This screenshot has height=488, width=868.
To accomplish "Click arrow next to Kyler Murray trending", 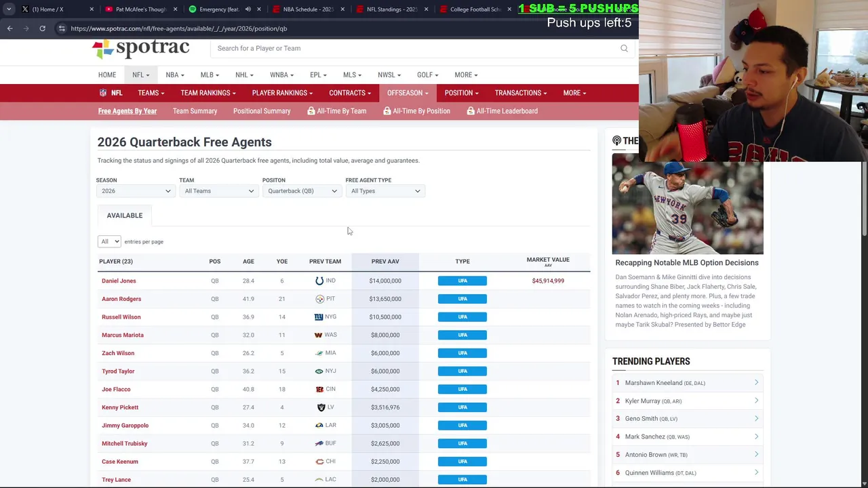I will point(756,401).
